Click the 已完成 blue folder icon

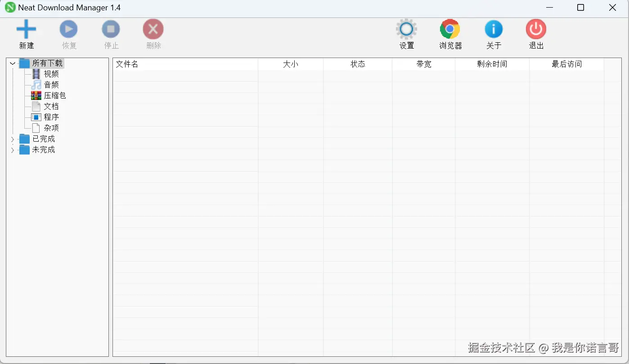[25, 139]
